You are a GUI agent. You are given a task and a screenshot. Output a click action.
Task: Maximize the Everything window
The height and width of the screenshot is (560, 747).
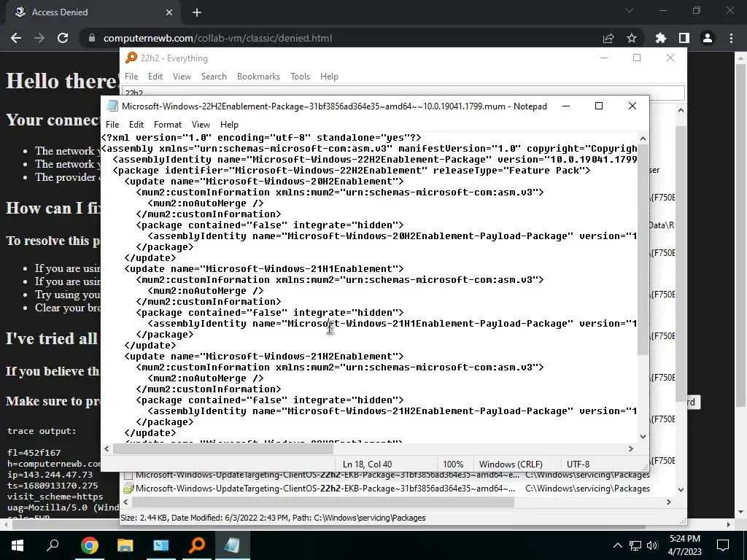coord(636,58)
